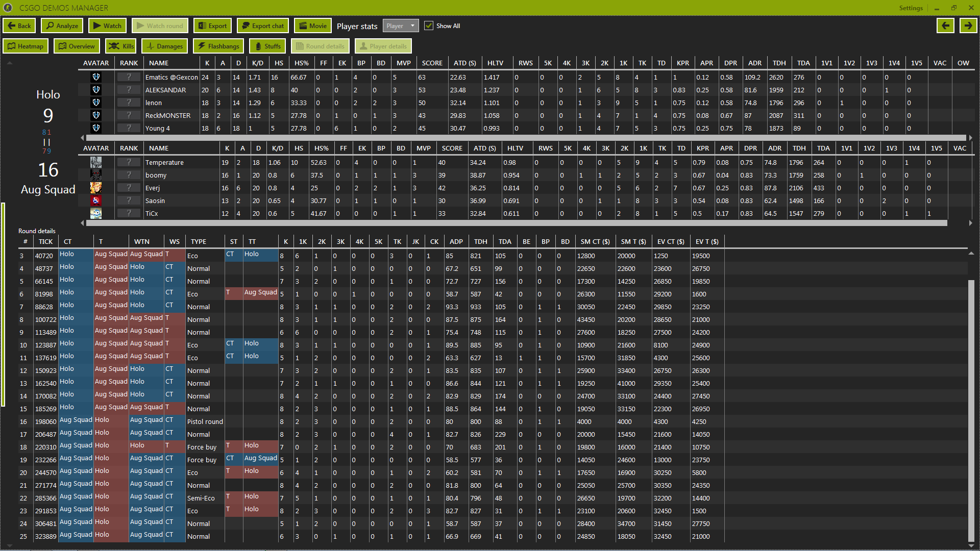Click the Export button
Image resolution: width=980 pixels, height=551 pixels.
coord(212,26)
